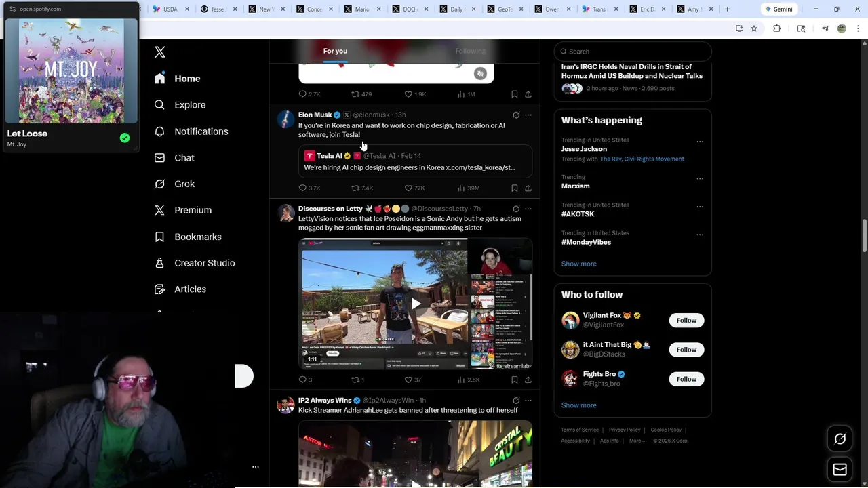Bookmark this page with star icon

pos(754,28)
